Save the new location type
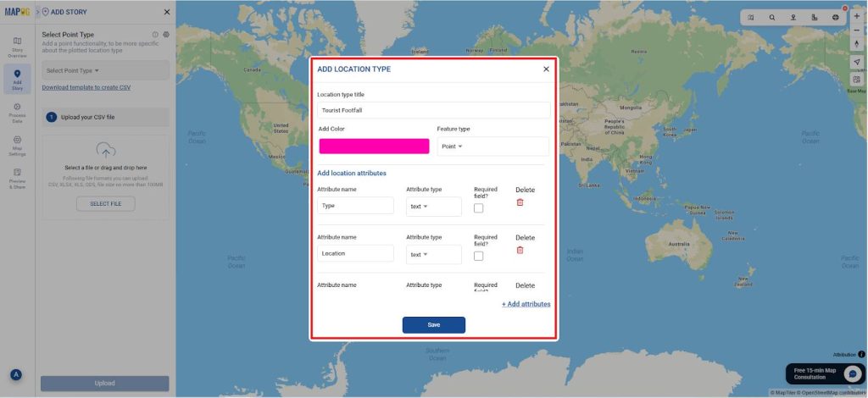868x398 pixels. pos(433,325)
